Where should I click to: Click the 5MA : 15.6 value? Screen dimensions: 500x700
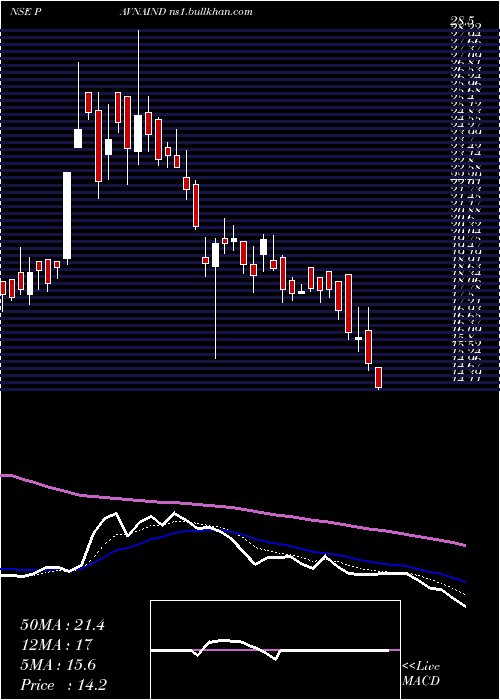click(58, 665)
